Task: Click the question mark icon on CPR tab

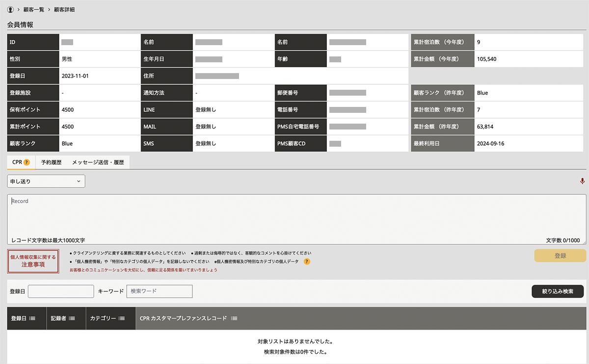Action: (27, 162)
